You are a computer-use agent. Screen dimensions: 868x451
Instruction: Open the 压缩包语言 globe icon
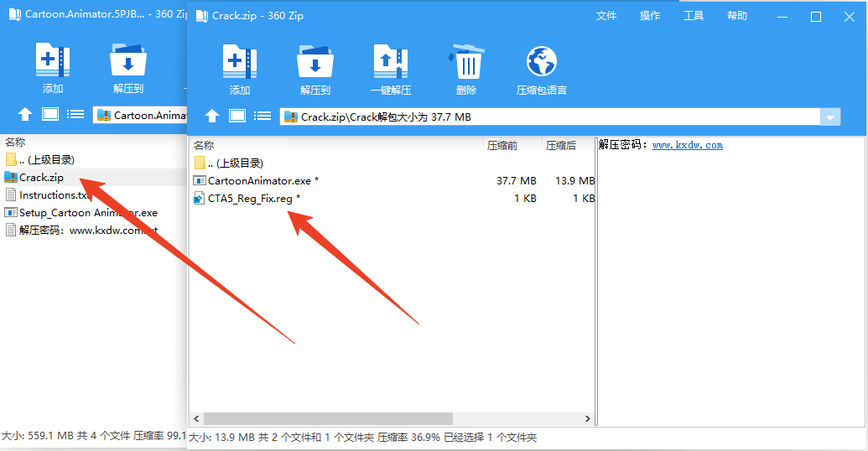pos(542,64)
